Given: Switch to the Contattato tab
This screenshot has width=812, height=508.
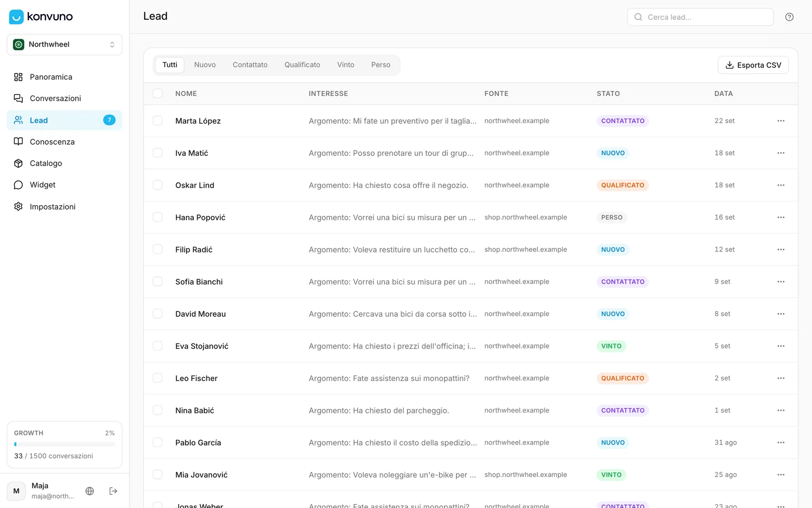Looking at the screenshot, I should 250,65.
